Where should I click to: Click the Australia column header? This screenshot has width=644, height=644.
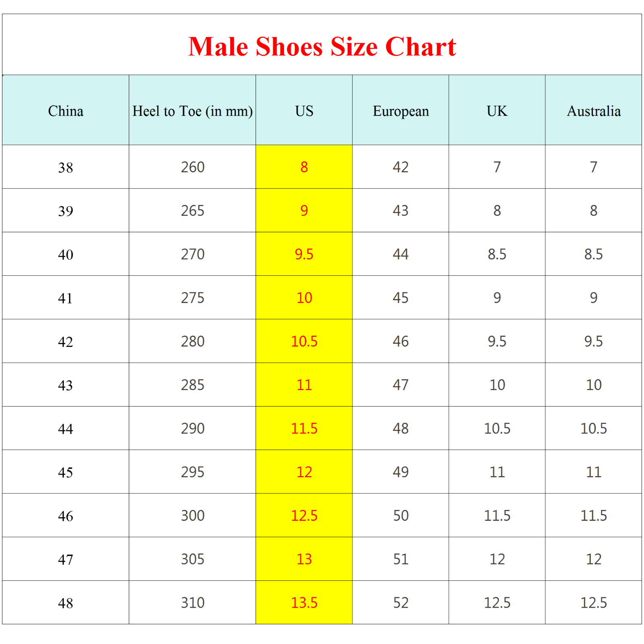[594, 110]
